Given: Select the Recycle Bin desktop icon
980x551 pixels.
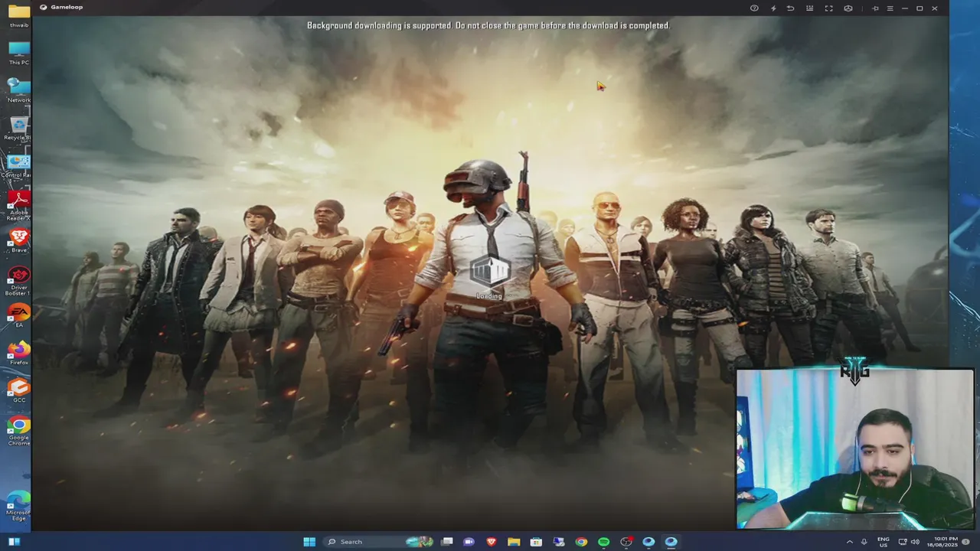Looking at the screenshot, I should pyautogui.click(x=18, y=128).
